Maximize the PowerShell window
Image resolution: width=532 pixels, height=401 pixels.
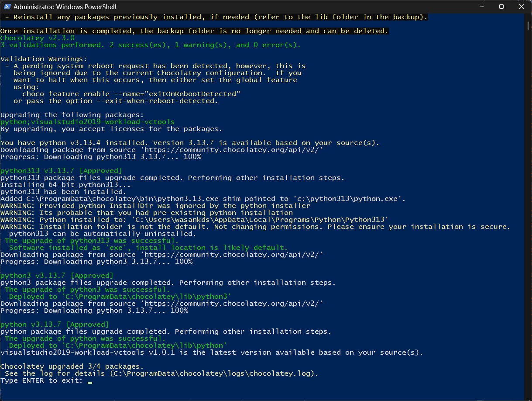(501, 7)
